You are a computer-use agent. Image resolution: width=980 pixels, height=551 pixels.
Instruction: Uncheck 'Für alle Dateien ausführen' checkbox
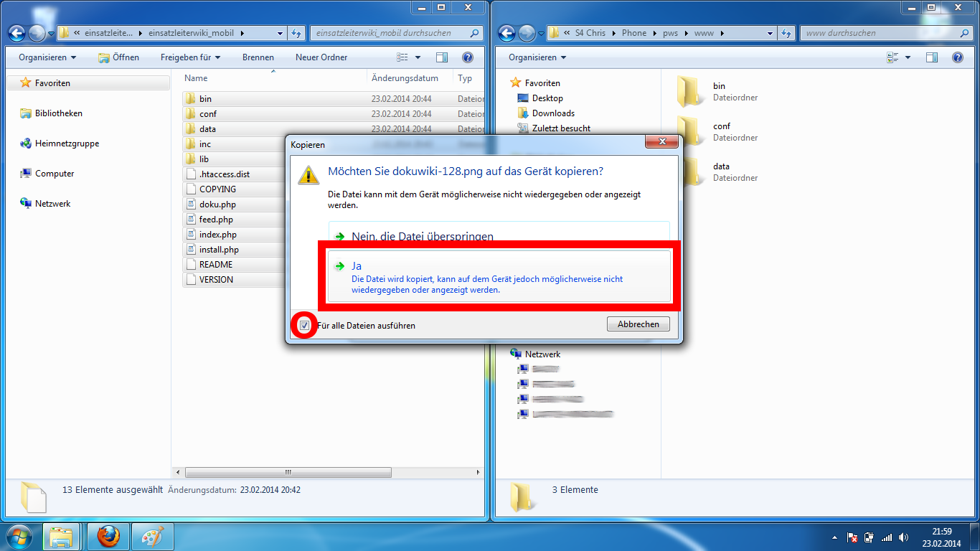(x=304, y=325)
